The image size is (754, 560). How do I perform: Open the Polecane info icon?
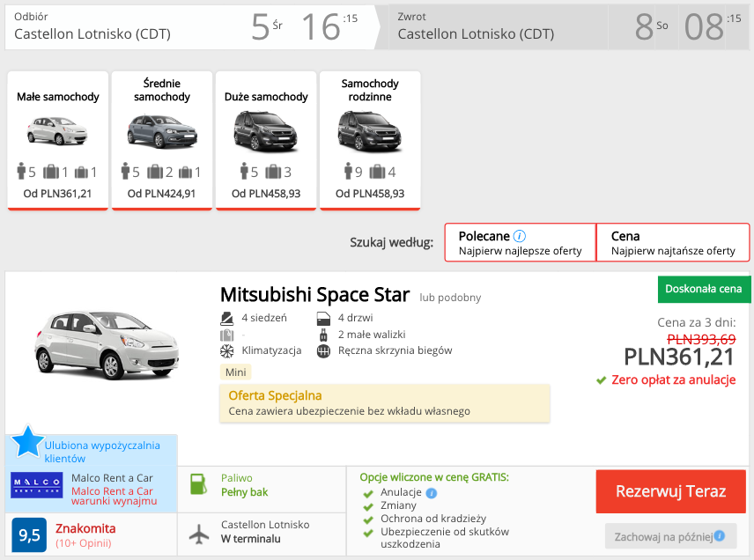pos(520,236)
